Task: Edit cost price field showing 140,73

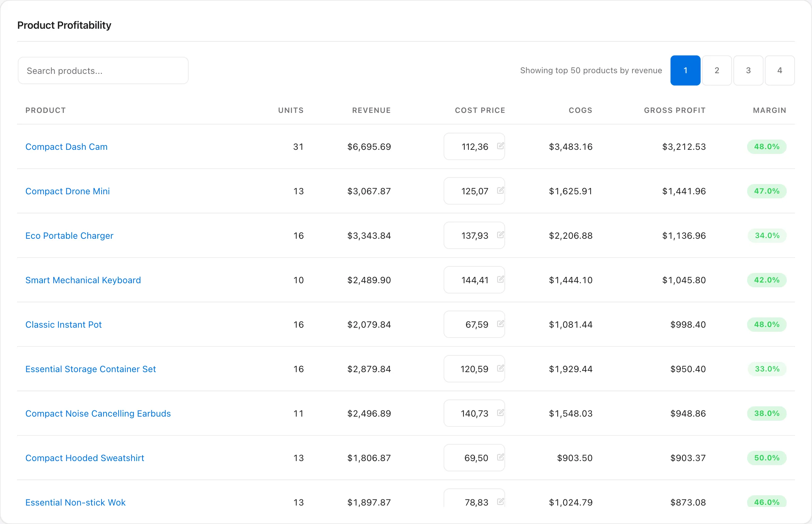Action: 474,413
